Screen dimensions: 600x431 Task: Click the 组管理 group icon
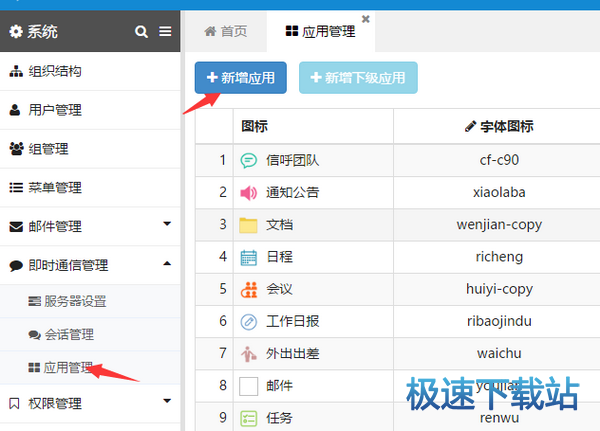(16, 149)
